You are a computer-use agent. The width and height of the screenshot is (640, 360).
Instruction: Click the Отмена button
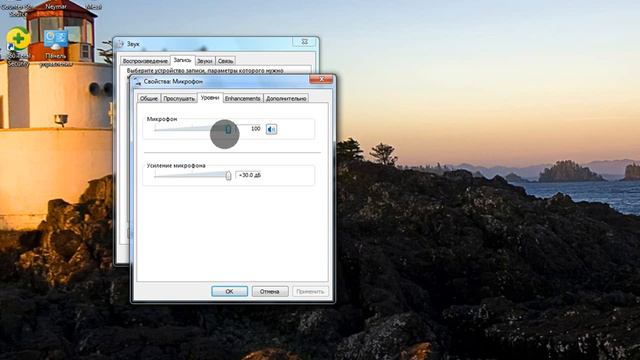[x=270, y=291]
